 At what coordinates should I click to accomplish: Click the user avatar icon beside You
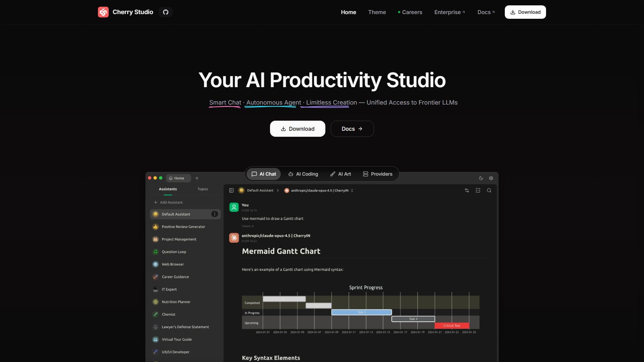point(234,207)
